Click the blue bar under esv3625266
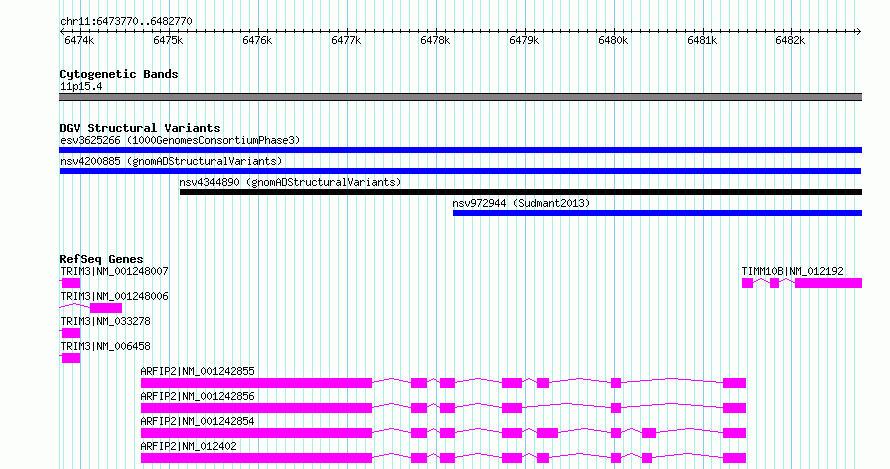Viewport: 890px width, 469px height. 460,150
